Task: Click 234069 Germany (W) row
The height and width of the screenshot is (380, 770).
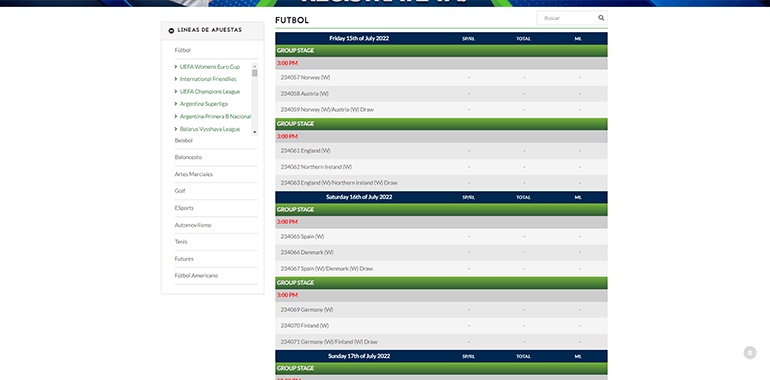Action: pyautogui.click(x=441, y=310)
